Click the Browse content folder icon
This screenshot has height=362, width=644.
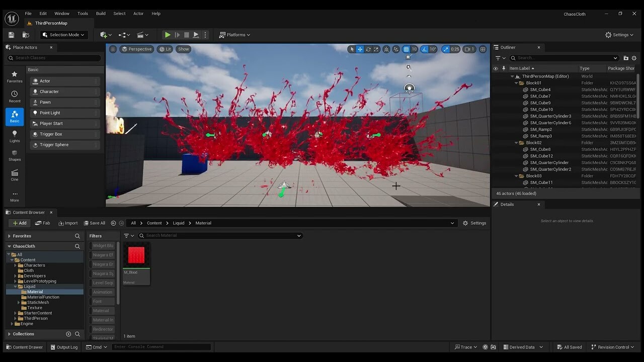26,35
